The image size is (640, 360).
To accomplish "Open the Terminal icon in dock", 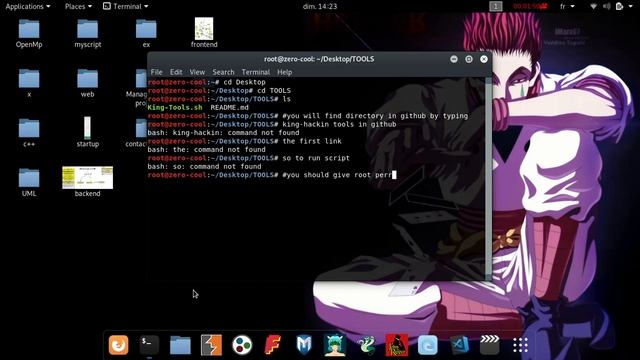I will (149, 345).
